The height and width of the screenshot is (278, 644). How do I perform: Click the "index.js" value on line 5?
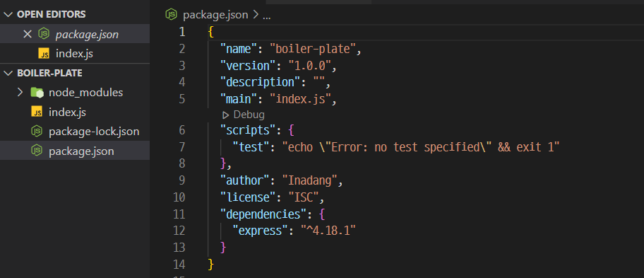click(300, 99)
